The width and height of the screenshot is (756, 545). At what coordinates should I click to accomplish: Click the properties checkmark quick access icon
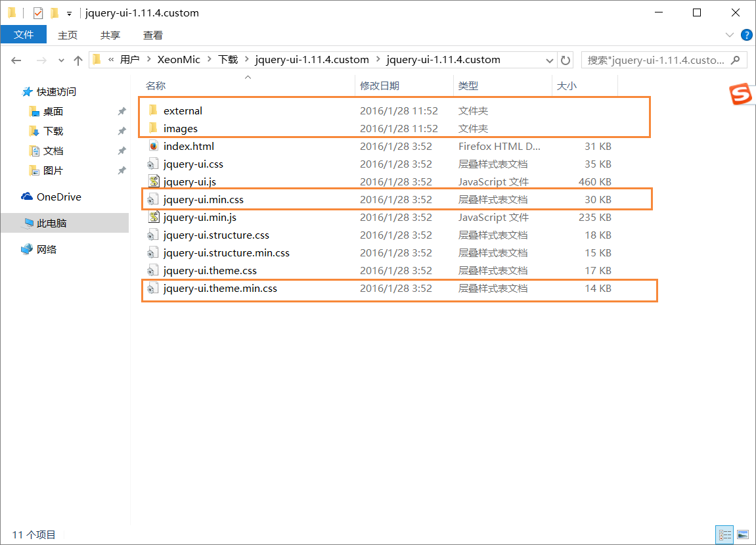[37, 13]
